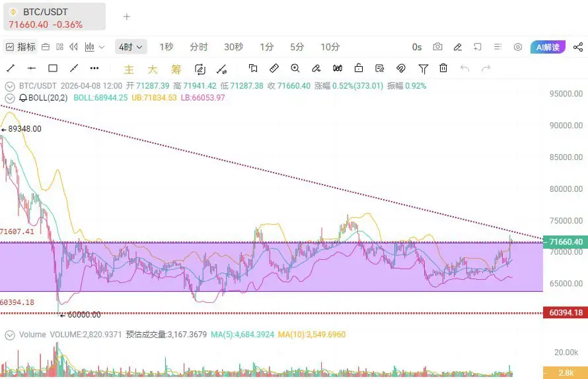
Task: Open the BTC/USDT symbol tab
Action: (54, 17)
